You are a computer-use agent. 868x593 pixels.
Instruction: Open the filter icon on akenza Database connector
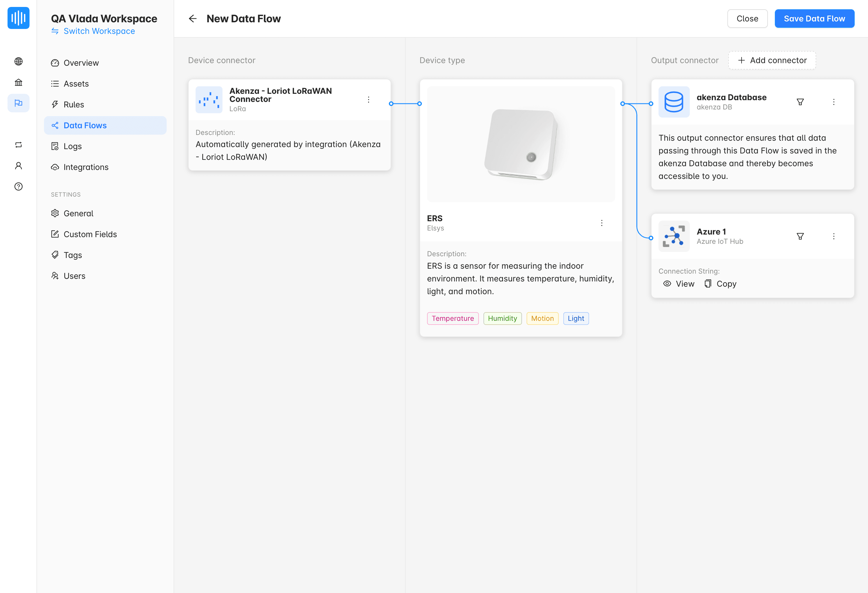[x=800, y=102]
